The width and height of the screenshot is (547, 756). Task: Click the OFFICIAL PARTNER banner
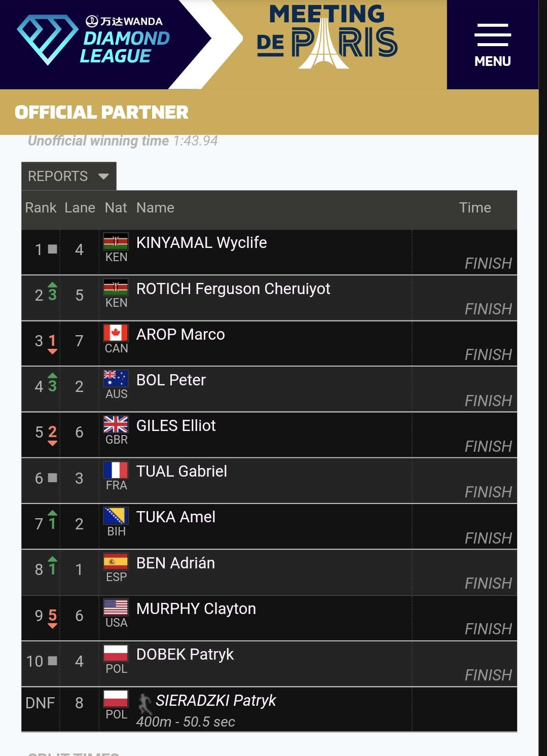pos(102,112)
